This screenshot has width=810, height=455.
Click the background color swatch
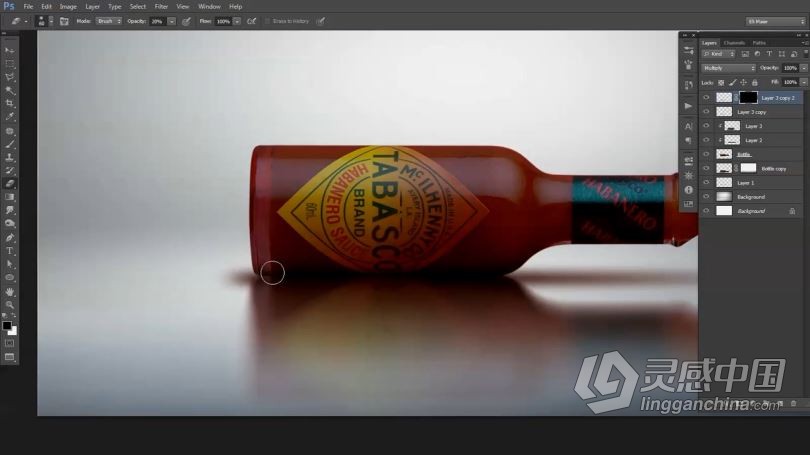pos(13,332)
